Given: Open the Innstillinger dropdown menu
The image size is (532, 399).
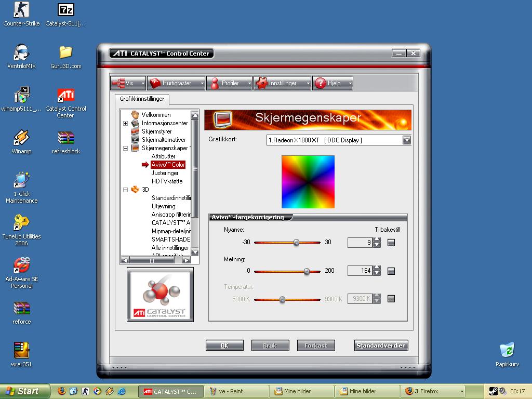Looking at the screenshot, I should 282,83.
